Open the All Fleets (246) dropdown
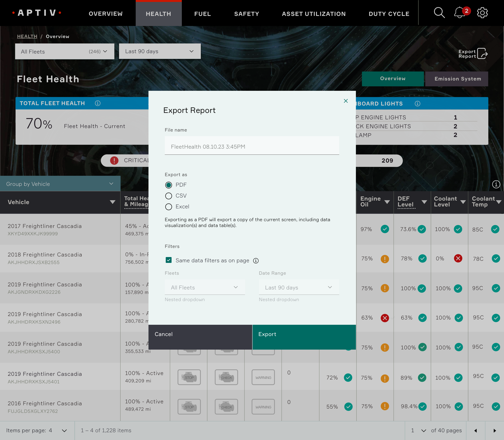This screenshot has width=504, height=440. tap(65, 52)
